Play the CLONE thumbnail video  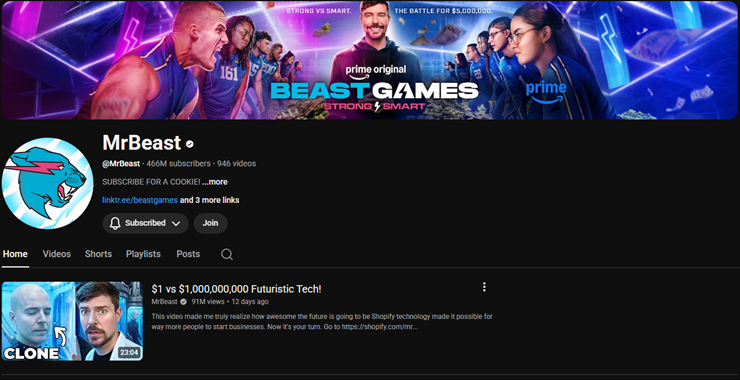click(x=72, y=321)
